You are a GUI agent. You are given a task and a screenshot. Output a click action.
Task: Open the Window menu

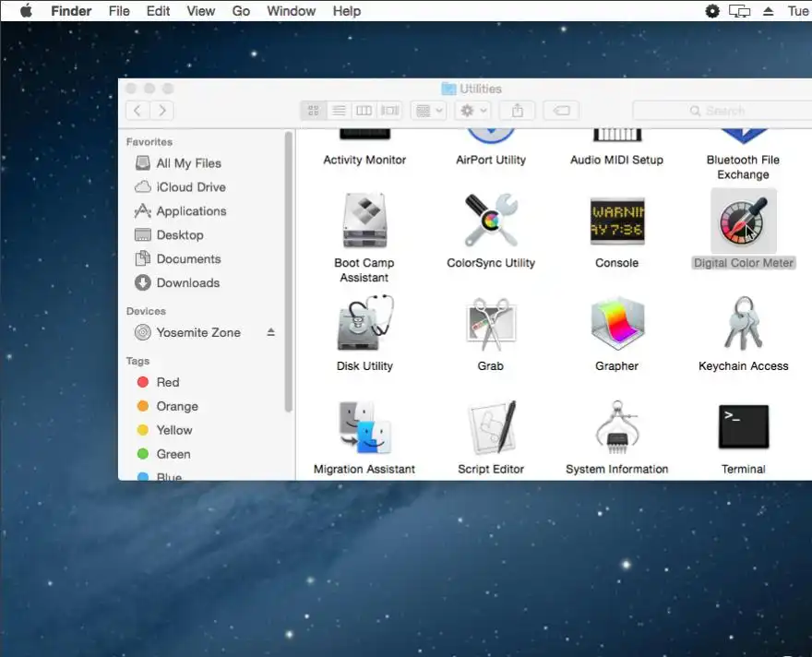pyautogui.click(x=291, y=11)
